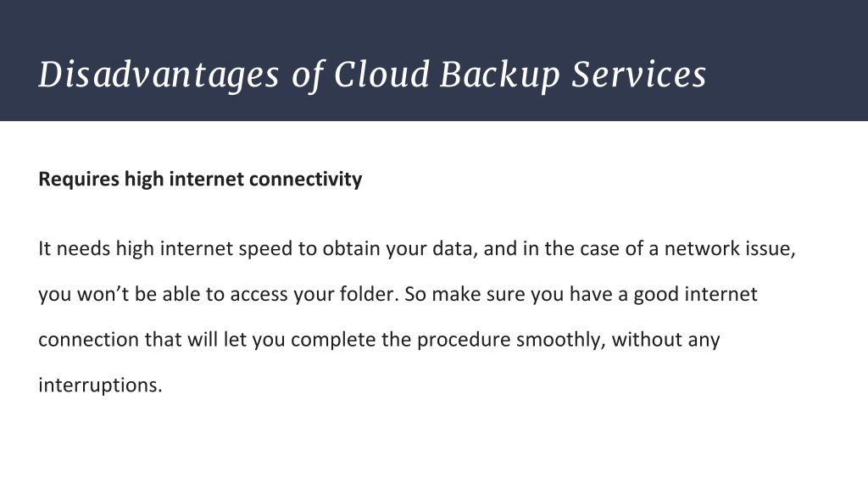The image size is (868, 488).
Task: Click the word 'speed' in the first line
Action: pyautogui.click(x=265, y=249)
